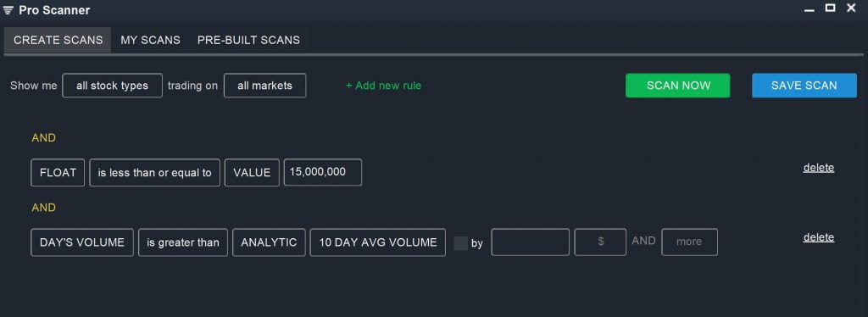Switch to the PRE-BUILT SCANS tab
Viewport: 868px width, 317px height.
click(x=248, y=41)
